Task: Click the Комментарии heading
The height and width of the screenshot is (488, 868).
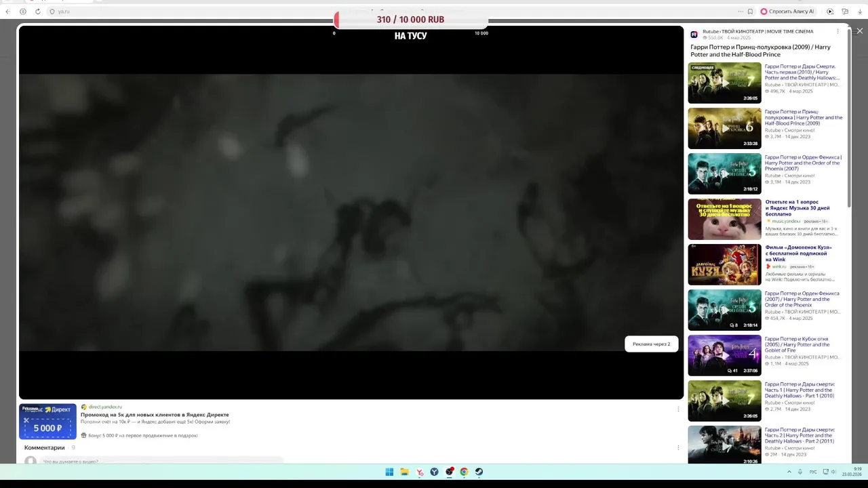Action: click(45, 447)
